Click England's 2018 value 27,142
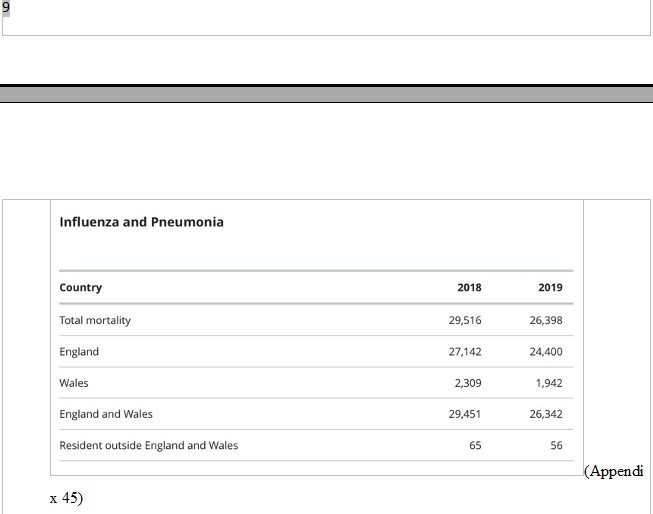Image resolution: width=653 pixels, height=514 pixels. click(465, 352)
